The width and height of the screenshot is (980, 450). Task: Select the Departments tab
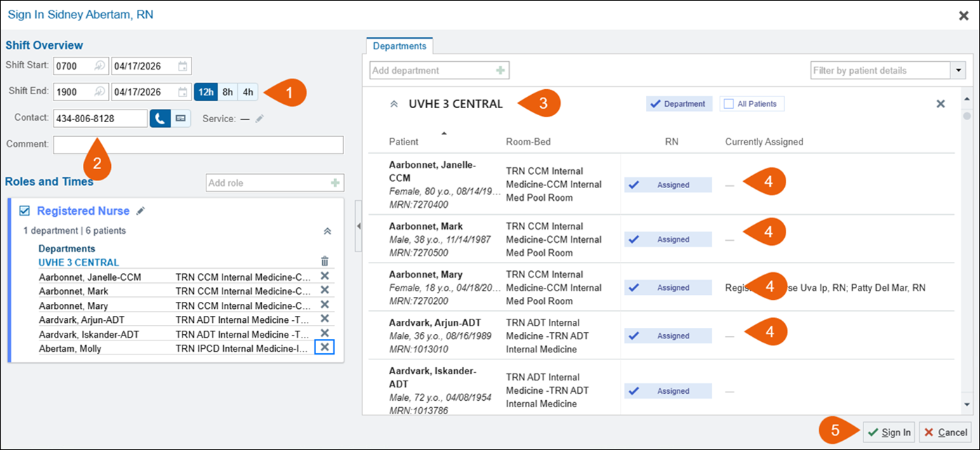click(399, 46)
